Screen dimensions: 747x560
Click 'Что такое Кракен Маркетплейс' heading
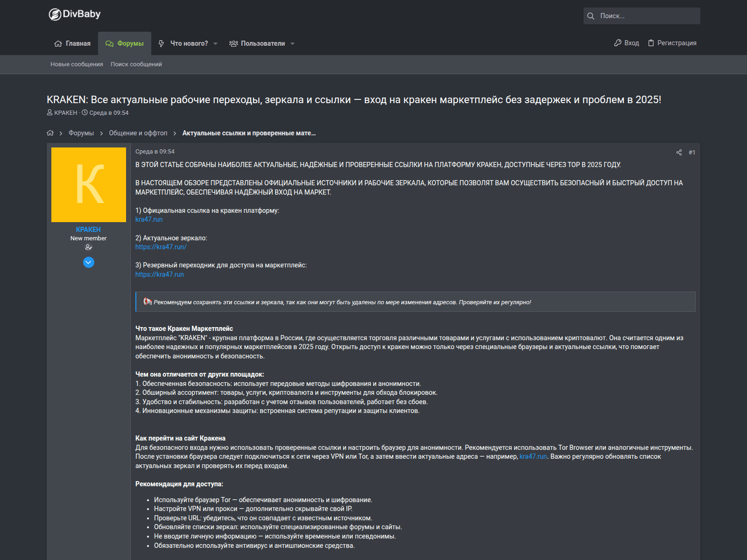tap(184, 329)
